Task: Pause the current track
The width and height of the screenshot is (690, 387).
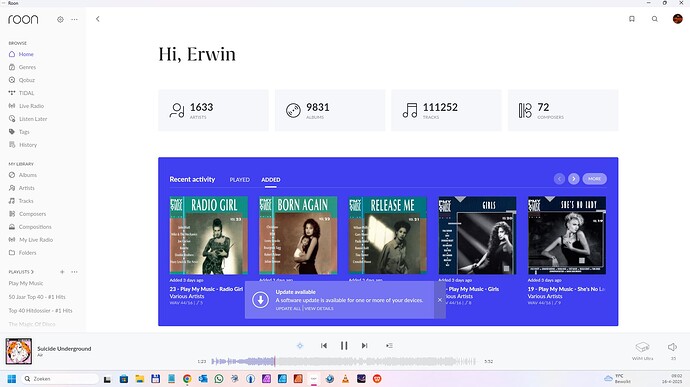Action: click(x=344, y=346)
